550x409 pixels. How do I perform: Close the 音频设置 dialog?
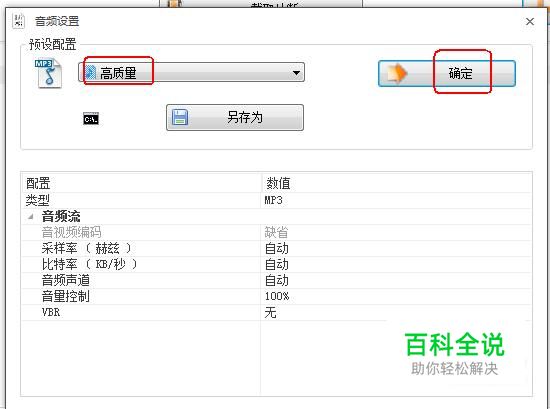pos(530,22)
